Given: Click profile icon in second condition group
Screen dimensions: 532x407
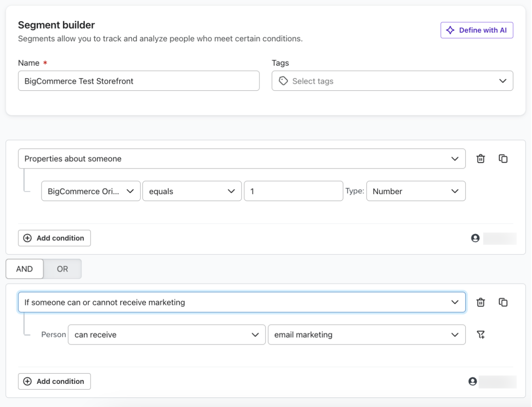Looking at the screenshot, I should (x=473, y=381).
